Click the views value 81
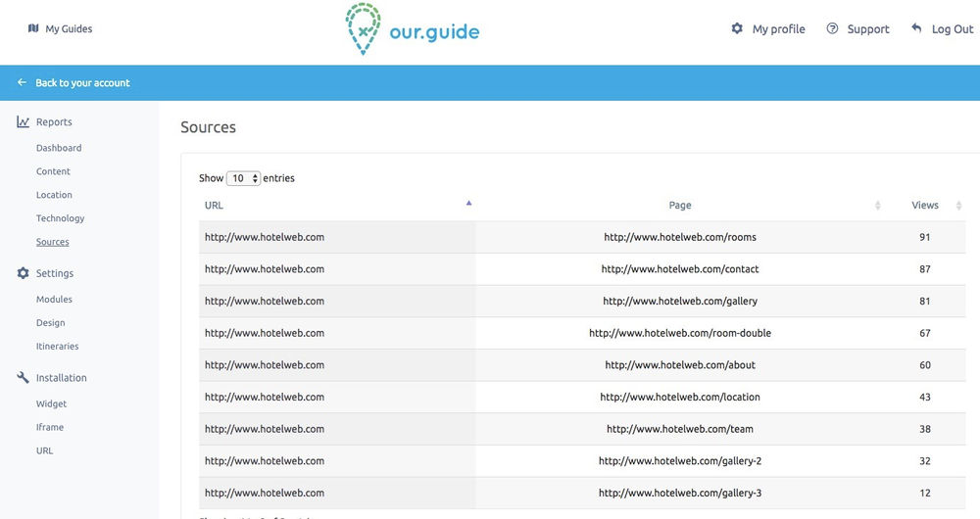This screenshot has width=980, height=519. tap(925, 301)
